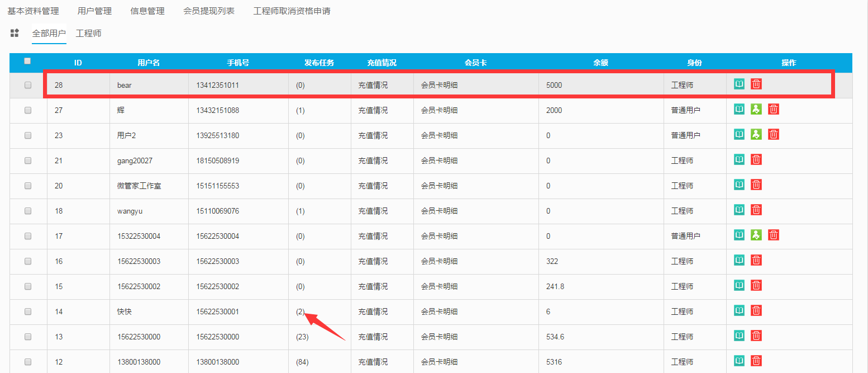Click the green person icon for user 15322530004
Image resolution: width=868 pixels, height=373 pixels.
pos(756,235)
